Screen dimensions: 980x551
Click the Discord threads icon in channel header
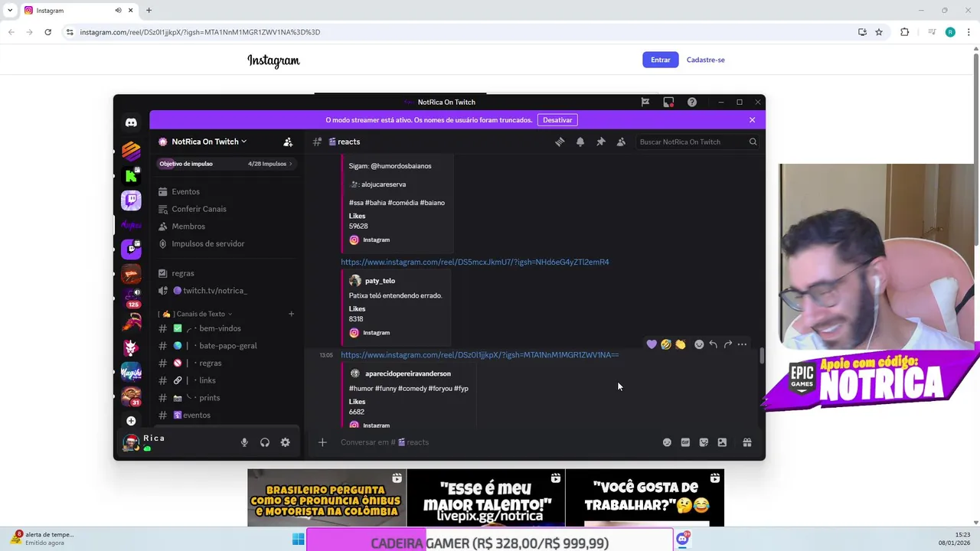tap(560, 142)
